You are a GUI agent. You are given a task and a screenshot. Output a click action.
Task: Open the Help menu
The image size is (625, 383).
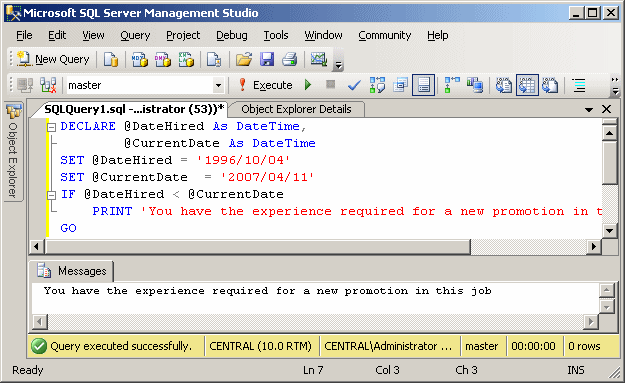click(x=438, y=35)
